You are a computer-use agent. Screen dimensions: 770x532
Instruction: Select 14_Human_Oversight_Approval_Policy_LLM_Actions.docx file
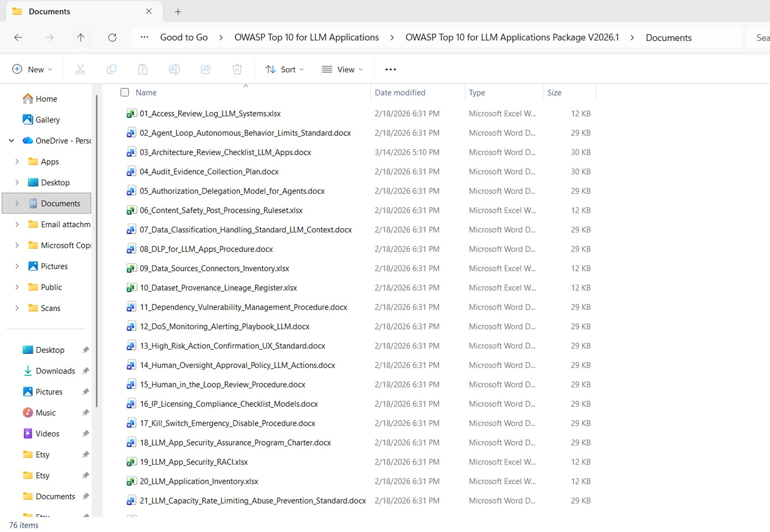coord(237,365)
